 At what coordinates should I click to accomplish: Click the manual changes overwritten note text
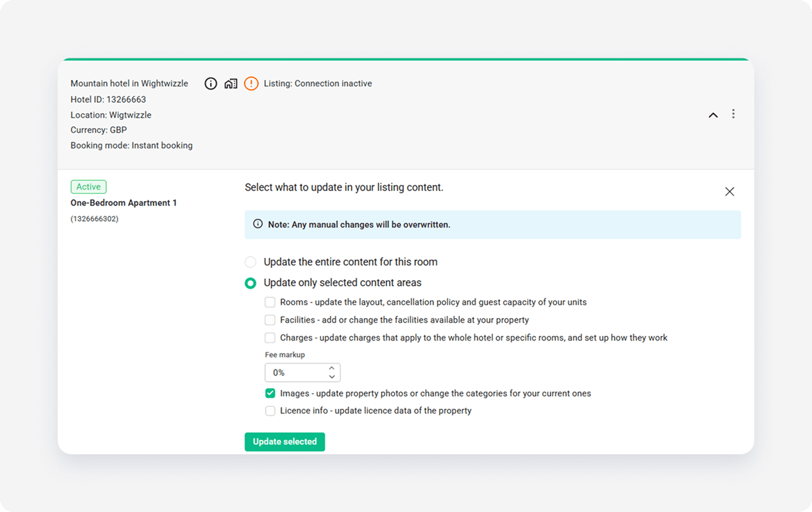pyautogui.click(x=359, y=225)
